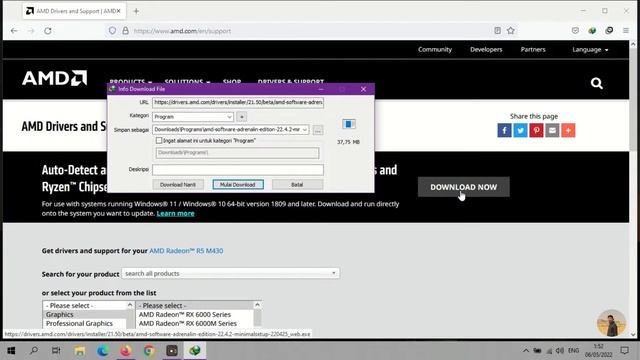The width and height of the screenshot is (640, 360).
Task: Open more sharing options plus icon
Action: click(x=568, y=131)
